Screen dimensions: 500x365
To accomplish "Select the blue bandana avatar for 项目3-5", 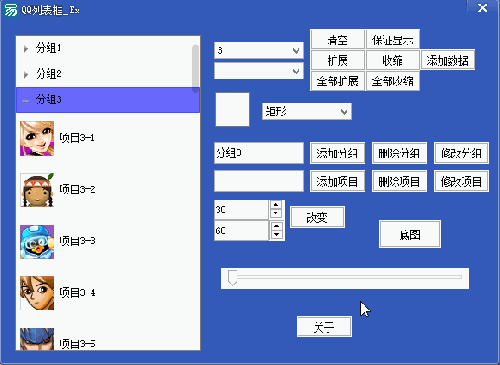I will (37, 339).
